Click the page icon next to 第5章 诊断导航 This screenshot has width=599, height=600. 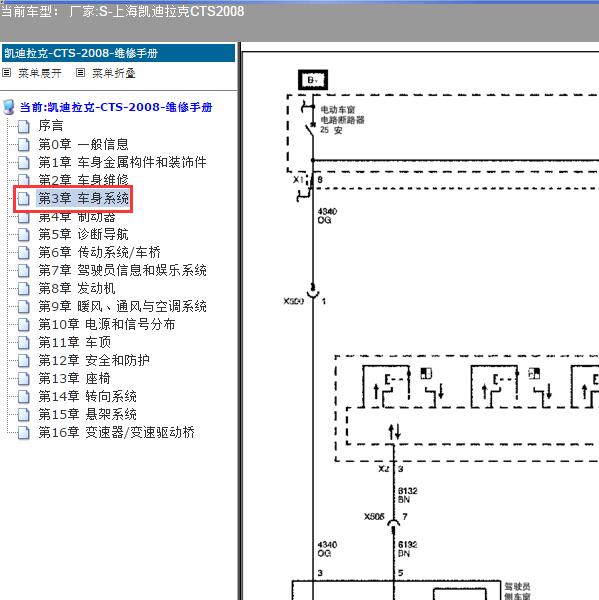click(x=24, y=234)
